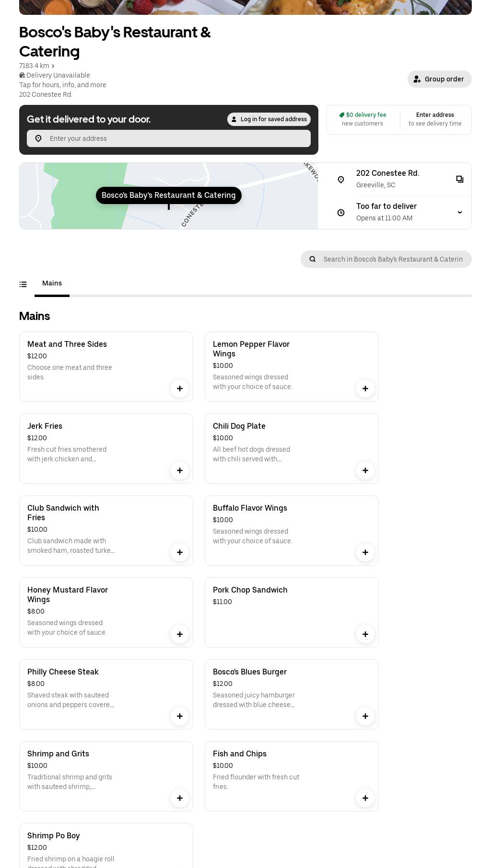This screenshot has width=491, height=868.
Task: Start a Group order
Action: coord(439,79)
